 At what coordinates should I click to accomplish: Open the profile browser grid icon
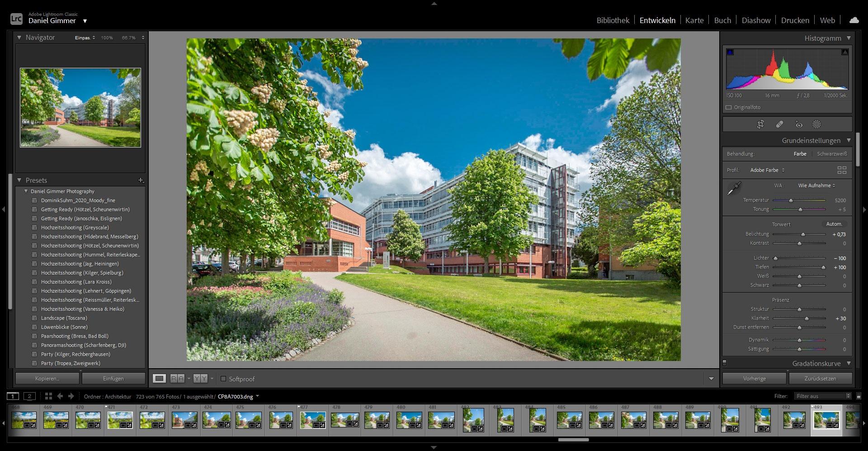point(842,170)
